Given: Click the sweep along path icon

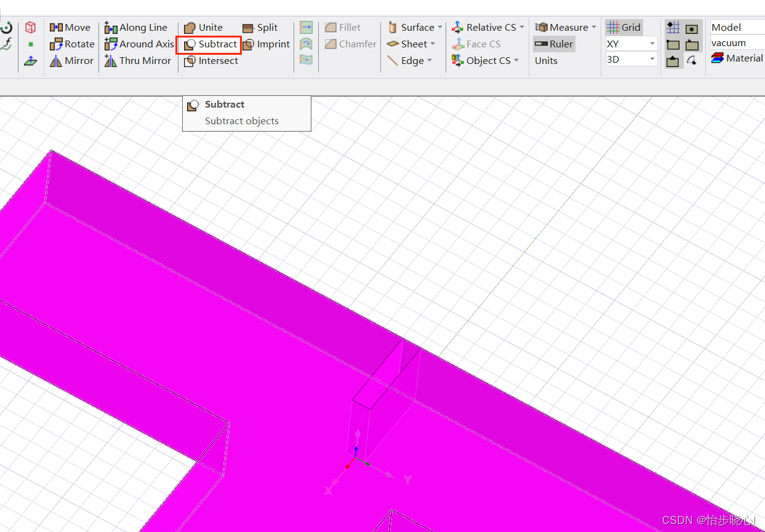Looking at the screenshot, I should pyautogui.click(x=306, y=60).
